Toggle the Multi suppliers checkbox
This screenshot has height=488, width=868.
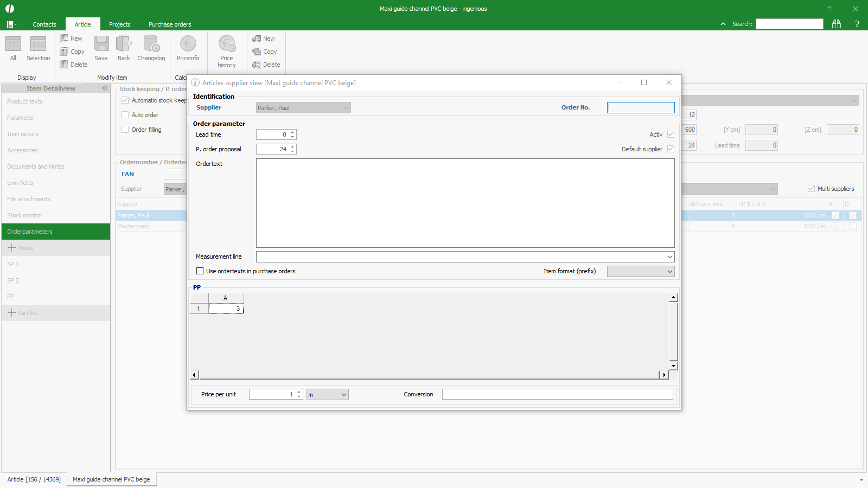click(811, 189)
